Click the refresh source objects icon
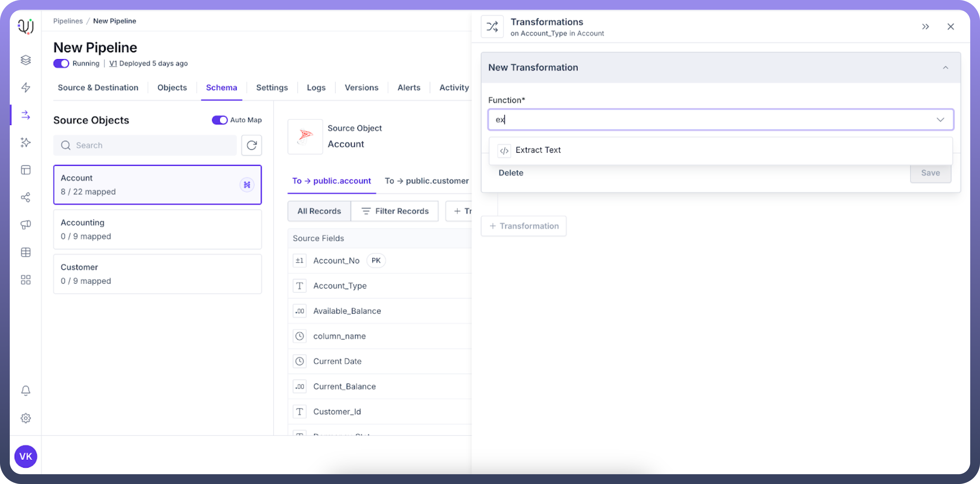This screenshot has width=980, height=484. tap(251, 145)
